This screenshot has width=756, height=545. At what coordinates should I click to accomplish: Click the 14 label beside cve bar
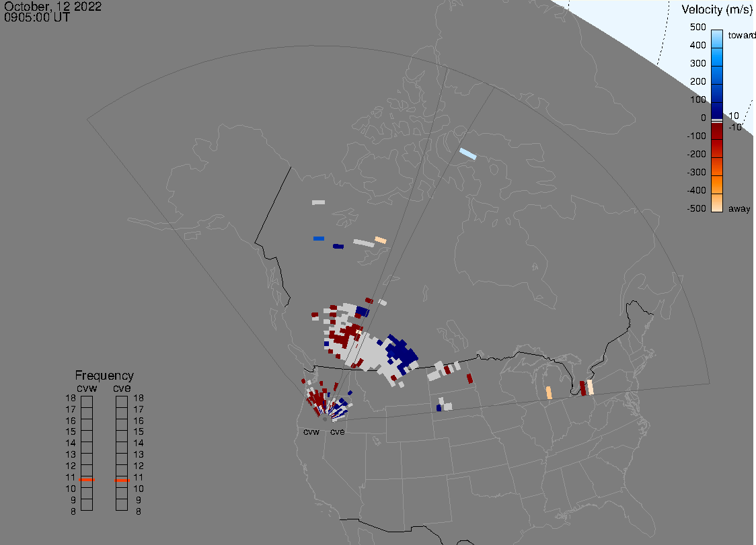[x=139, y=444]
